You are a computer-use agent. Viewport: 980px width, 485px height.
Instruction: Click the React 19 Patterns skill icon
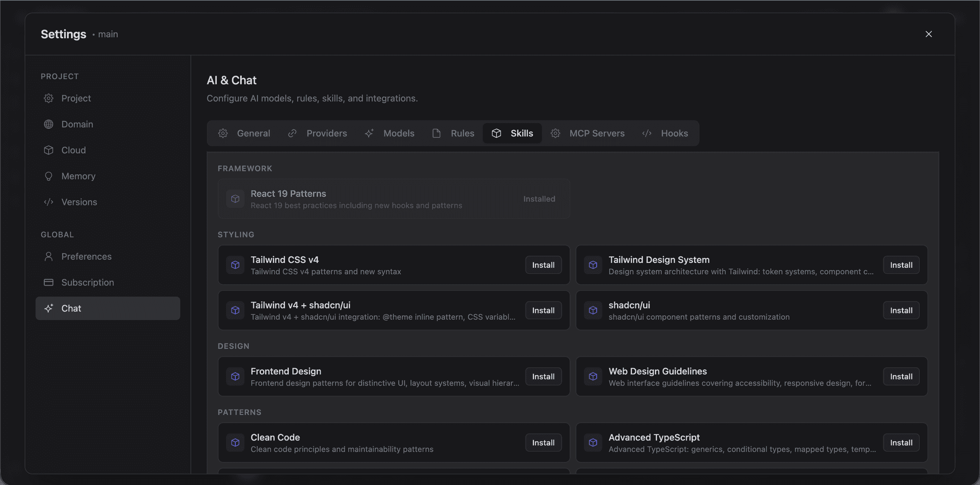tap(235, 199)
